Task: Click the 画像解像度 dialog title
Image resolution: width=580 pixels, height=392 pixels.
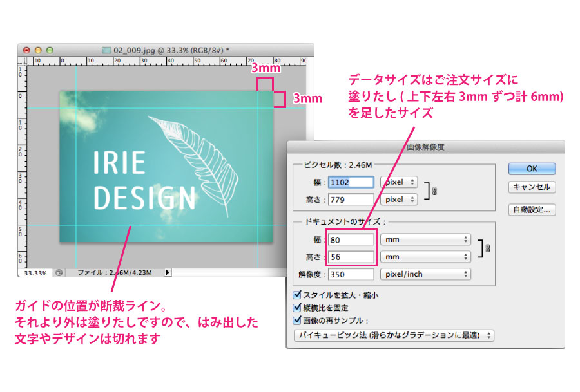Action: (x=425, y=147)
